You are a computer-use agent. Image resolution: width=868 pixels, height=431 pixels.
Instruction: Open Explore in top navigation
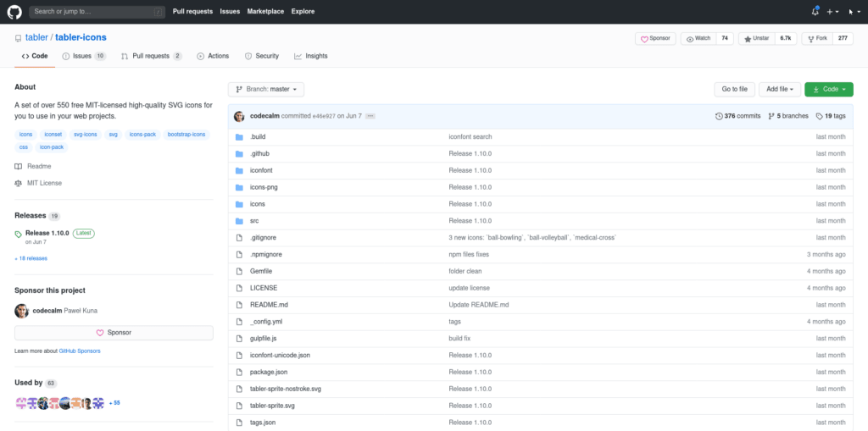[x=303, y=11]
